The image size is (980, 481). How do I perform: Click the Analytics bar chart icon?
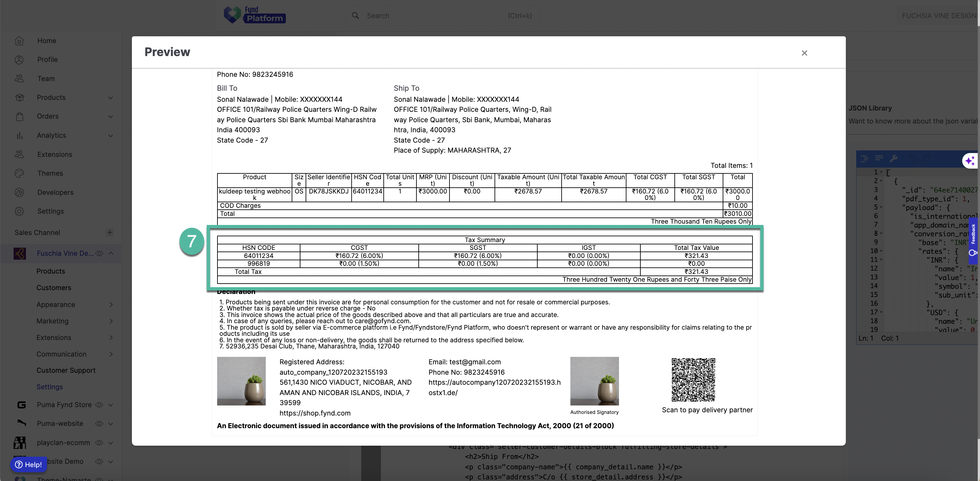[19, 135]
